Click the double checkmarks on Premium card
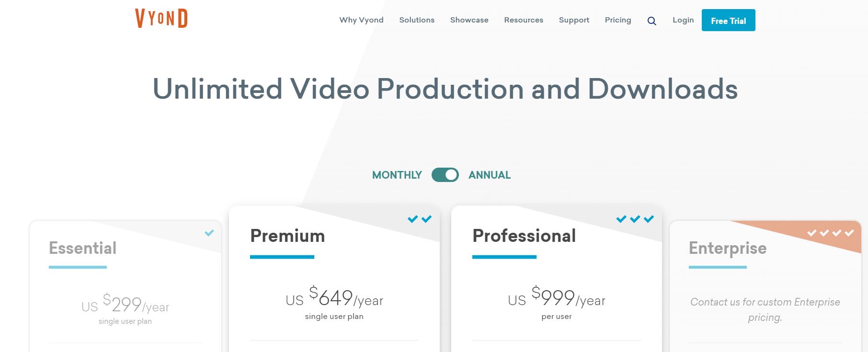Screen dimensions: 868x352 tap(420, 219)
